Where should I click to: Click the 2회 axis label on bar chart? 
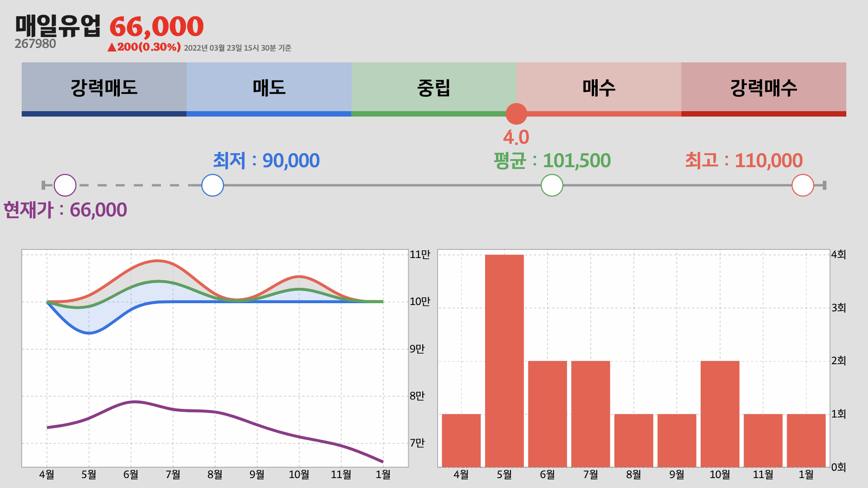tap(839, 361)
